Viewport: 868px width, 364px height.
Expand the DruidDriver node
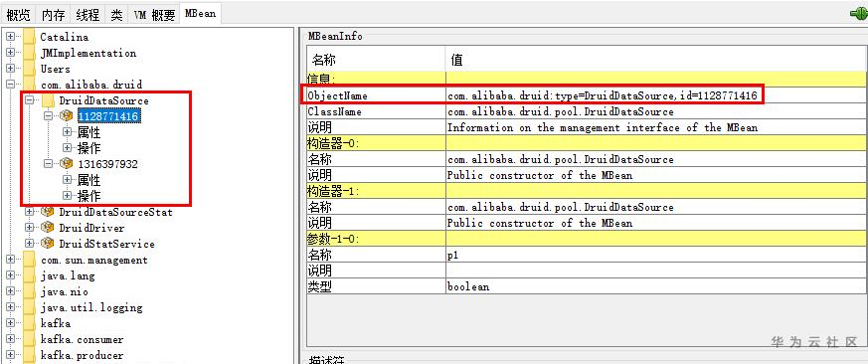pos(30,228)
